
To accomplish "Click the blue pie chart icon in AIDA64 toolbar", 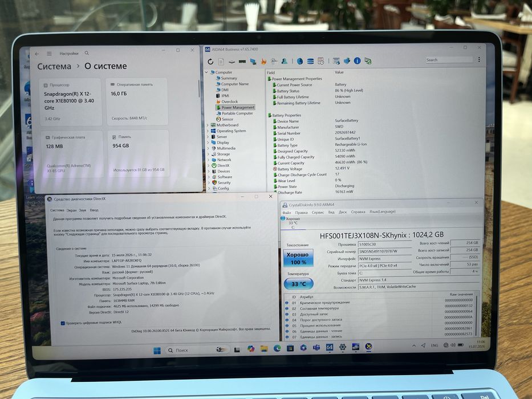I will pyautogui.click(x=300, y=61).
